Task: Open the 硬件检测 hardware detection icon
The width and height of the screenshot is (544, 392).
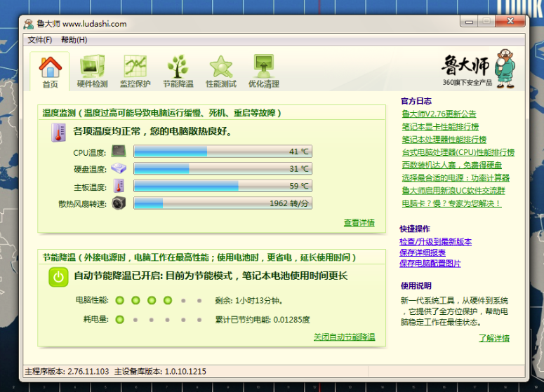Action: click(x=92, y=66)
